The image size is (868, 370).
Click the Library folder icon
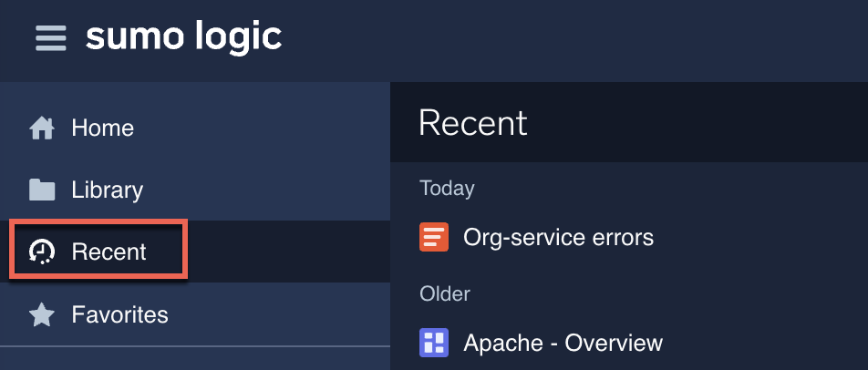point(42,190)
